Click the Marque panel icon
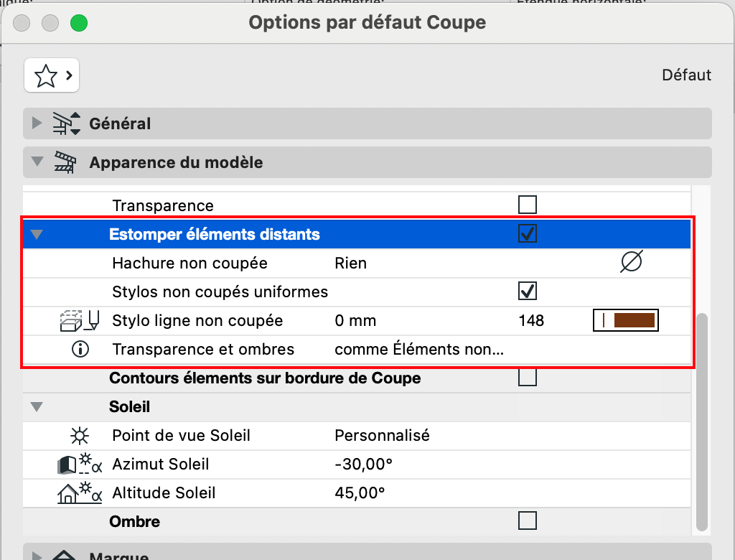Image resolution: width=735 pixels, height=560 pixels. [x=64, y=555]
